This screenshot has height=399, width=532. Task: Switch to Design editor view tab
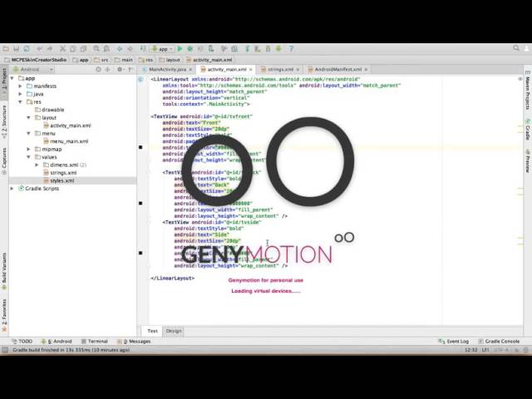tap(174, 331)
